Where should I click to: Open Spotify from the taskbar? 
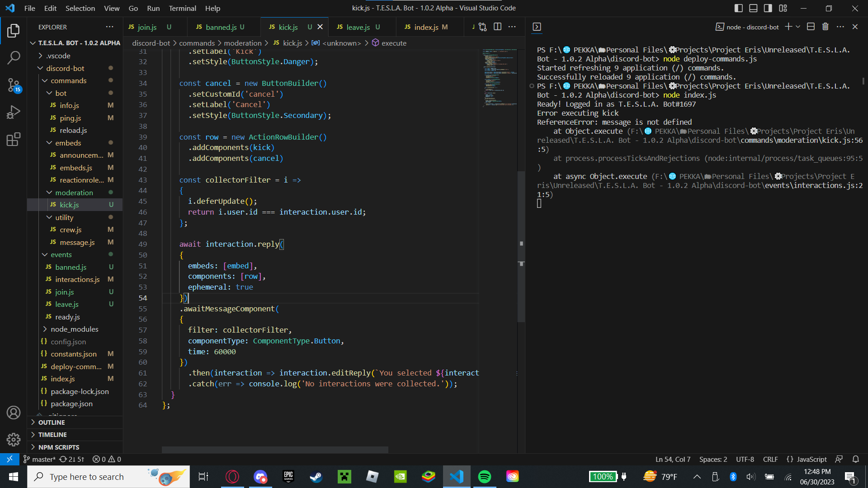tap(484, 477)
